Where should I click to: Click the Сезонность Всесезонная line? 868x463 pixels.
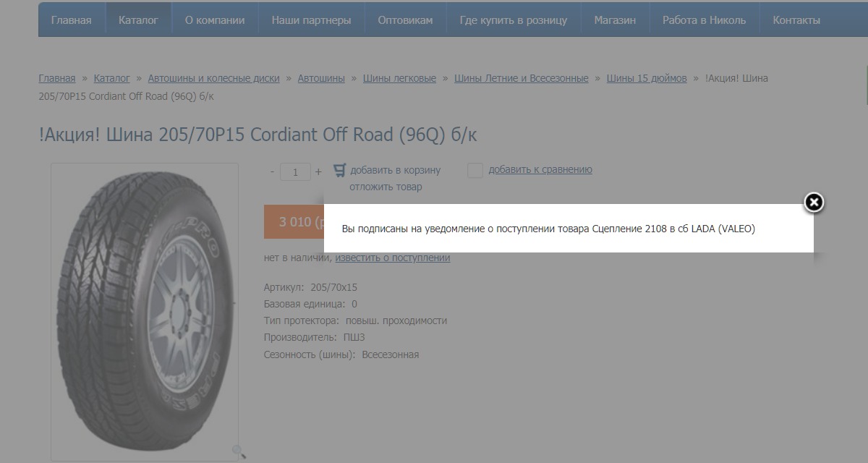click(341, 354)
